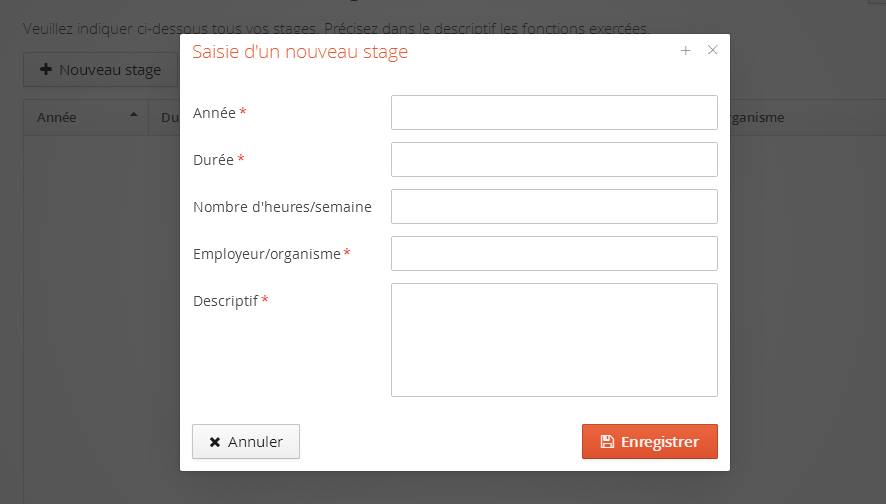This screenshot has height=504, width=886.
Task: Click the floppy disk icon on Enregistrer
Action: pos(606,442)
